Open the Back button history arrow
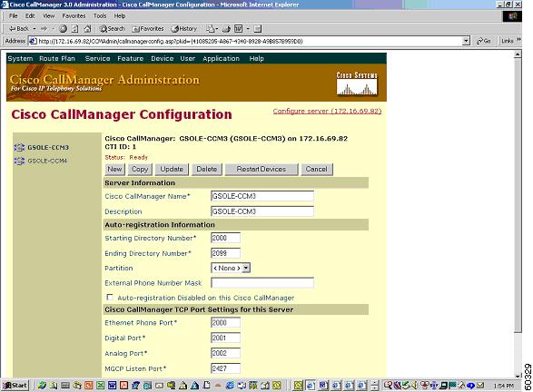Screen dimensions: 533x392 click(35, 29)
